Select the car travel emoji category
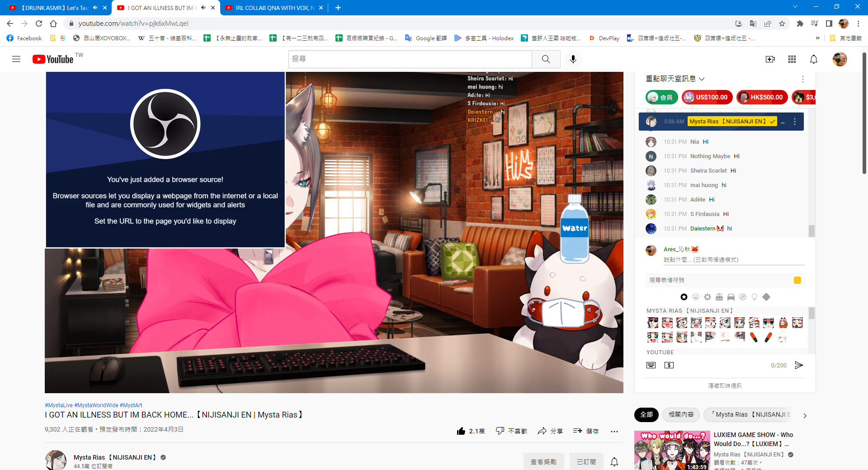 click(731, 297)
